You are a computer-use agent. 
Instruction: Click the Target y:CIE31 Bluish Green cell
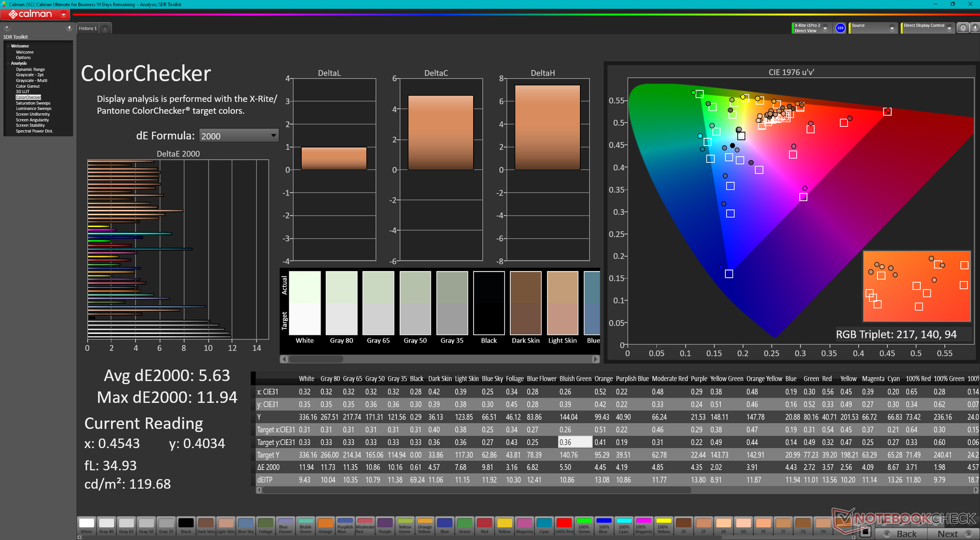(575, 443)
